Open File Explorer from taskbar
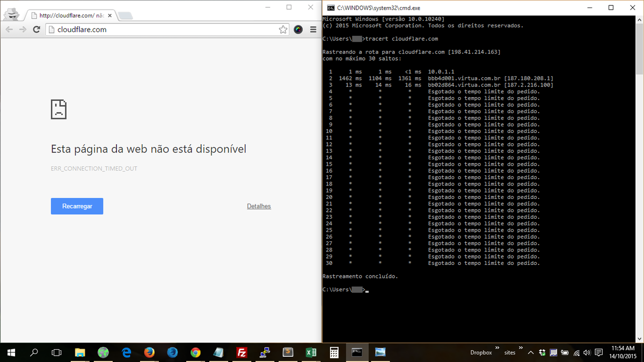Viewport: 644px width, 362px height. pos(80,352)
